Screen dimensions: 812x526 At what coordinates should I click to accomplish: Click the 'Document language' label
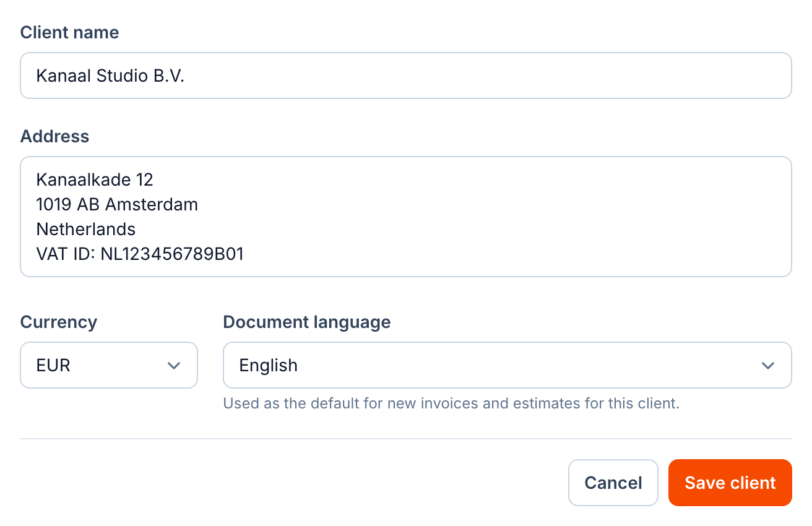pos(307,322)
